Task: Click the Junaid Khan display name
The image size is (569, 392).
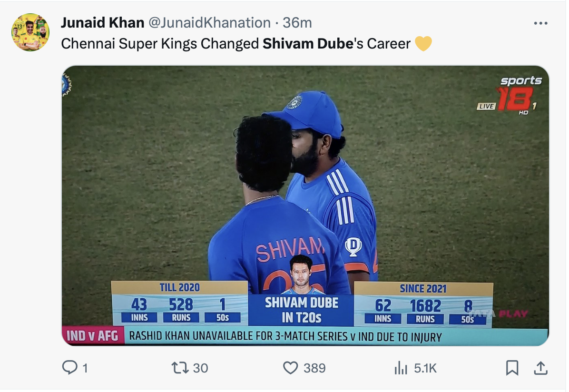Action: click(x=103, y=22)
